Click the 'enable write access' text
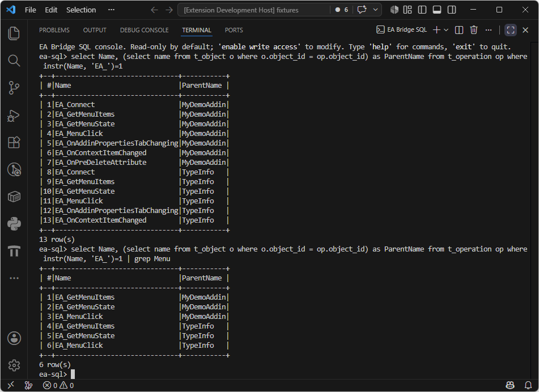The width and height of the screenshot is (539, 392). [260, 46]
